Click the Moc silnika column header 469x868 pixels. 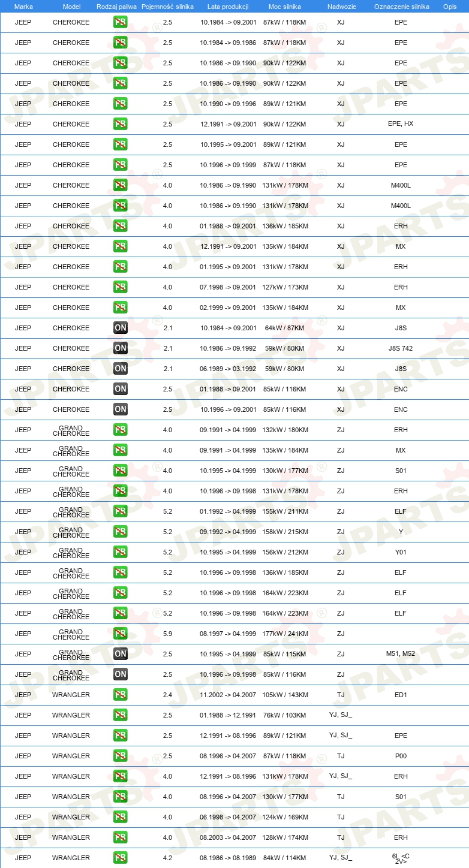click(285, 7)
